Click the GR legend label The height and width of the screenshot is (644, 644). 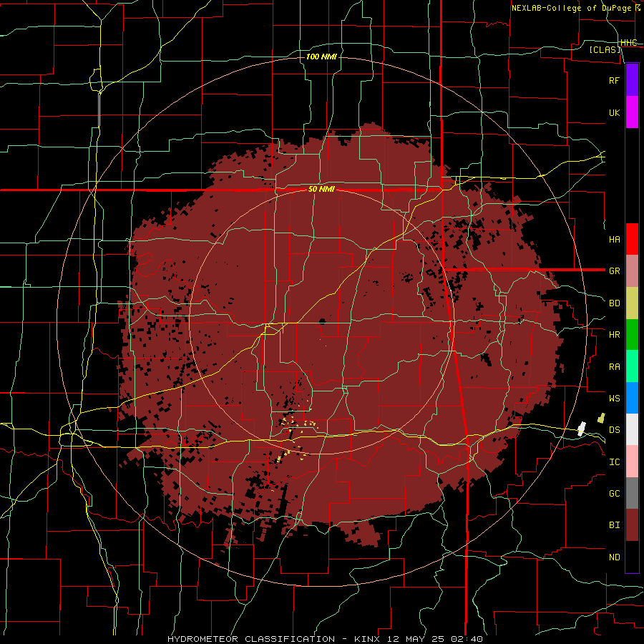click(614, 271)
